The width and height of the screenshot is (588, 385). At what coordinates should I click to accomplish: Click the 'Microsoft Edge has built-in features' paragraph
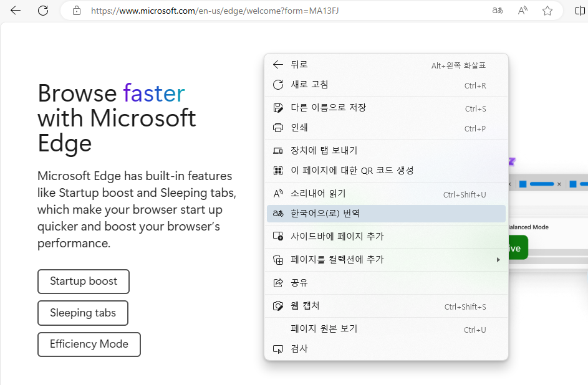tap(137, 210)
